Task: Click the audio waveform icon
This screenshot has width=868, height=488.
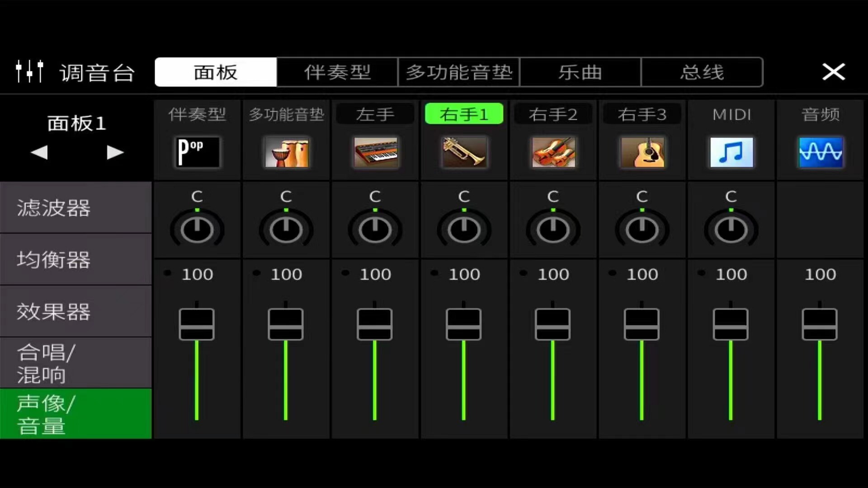Action: (x=820, y=152)
